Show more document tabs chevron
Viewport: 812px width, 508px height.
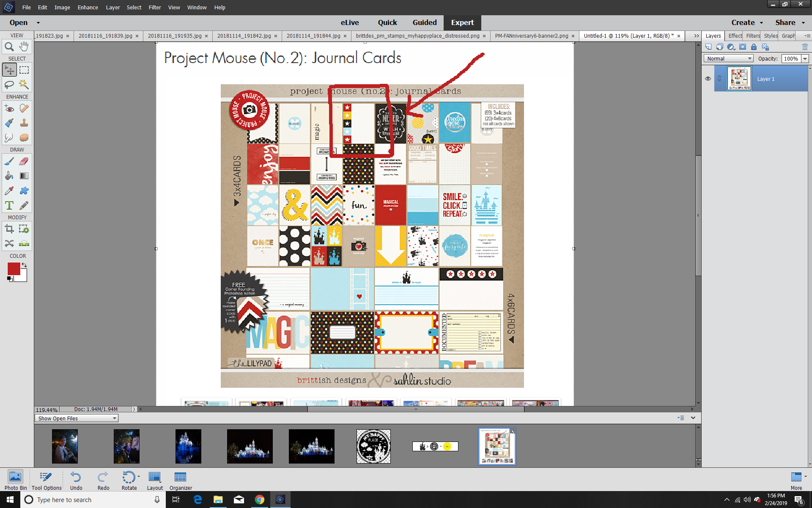tap(696, 36)
